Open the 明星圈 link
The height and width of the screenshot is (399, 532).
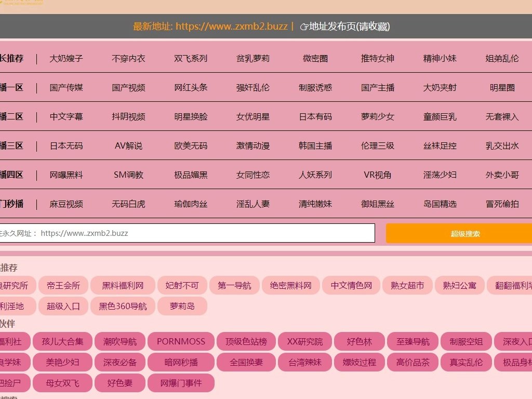[501, 88]
